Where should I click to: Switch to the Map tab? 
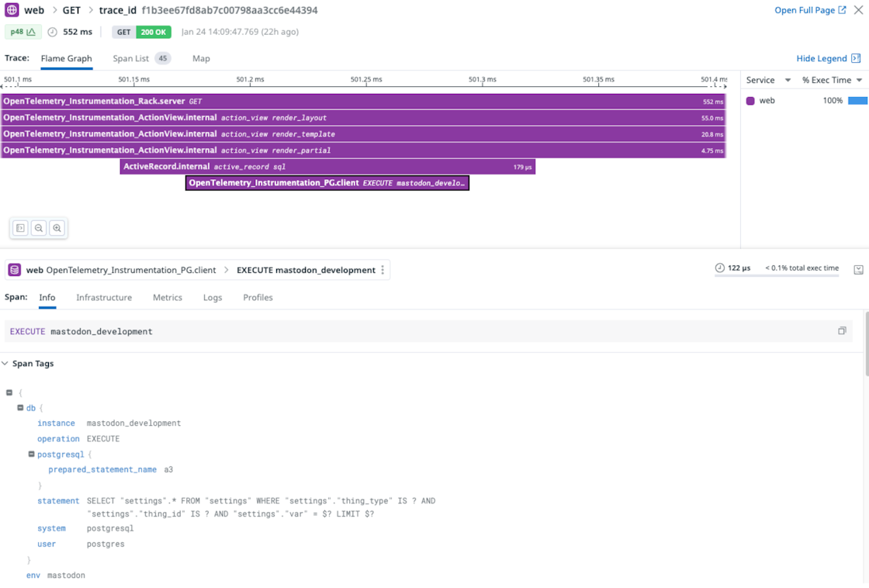[x=201, y=58]
